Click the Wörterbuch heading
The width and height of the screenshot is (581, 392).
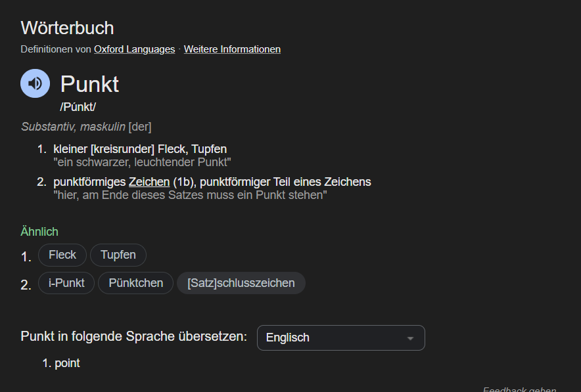[x=67, y=28]
